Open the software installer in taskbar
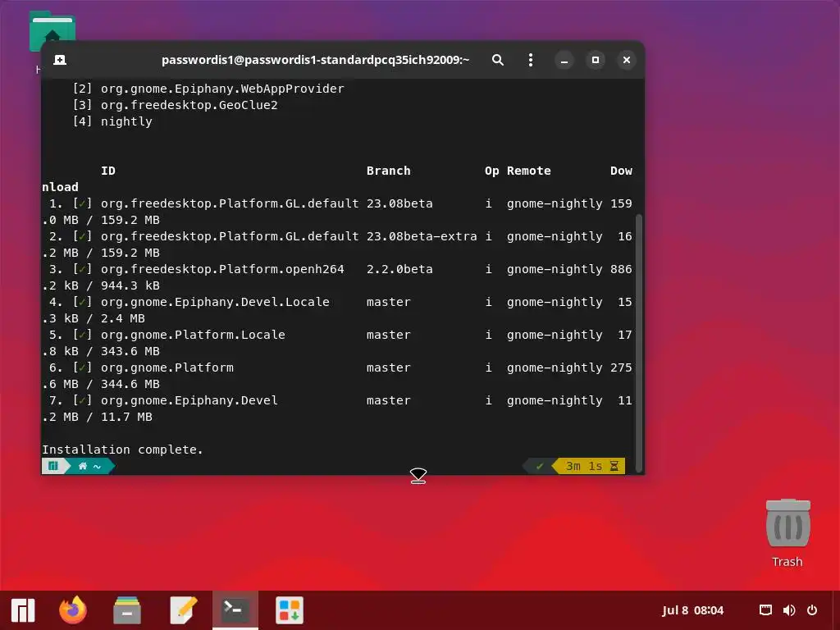Image resolution: width=840 pixels, height=630 pixels. 290,610
